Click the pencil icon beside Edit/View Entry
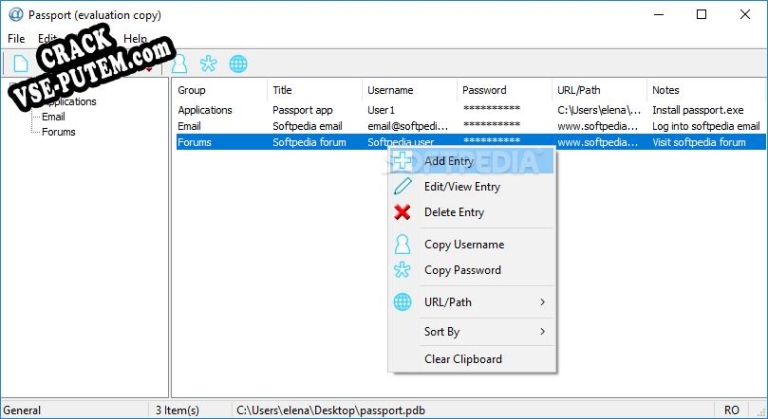 402,186
